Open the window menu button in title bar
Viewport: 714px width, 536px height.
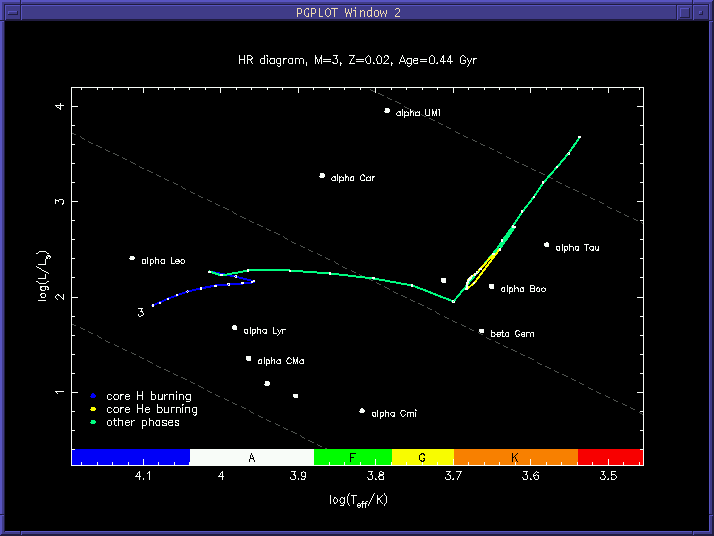point(13,12)
